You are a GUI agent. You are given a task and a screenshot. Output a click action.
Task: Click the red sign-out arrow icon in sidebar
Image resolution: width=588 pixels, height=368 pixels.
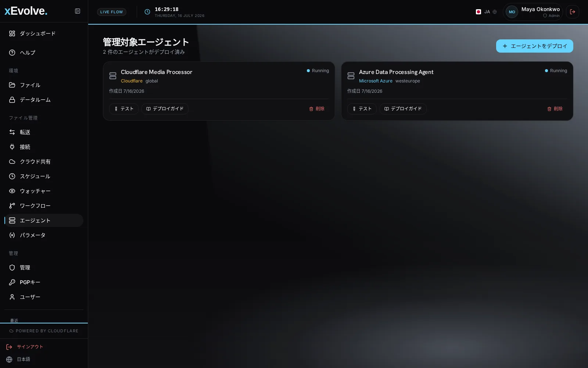pyautogui.click(x=9, y=347)
